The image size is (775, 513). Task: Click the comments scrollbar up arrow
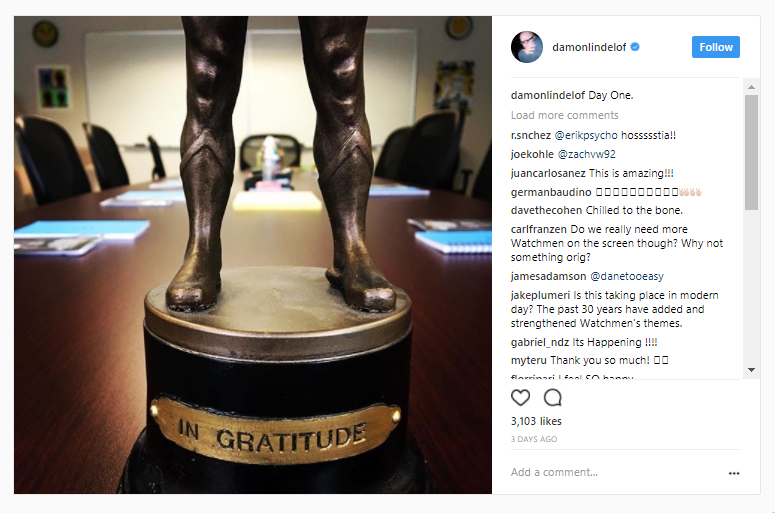(x=751, y=86)
